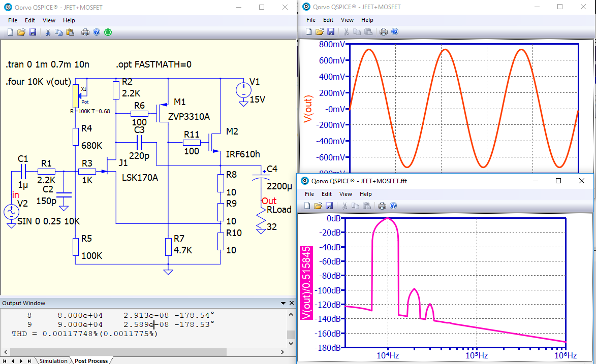Click Open folder icon in waveform window
The width and height of the screenshot is (596, 364).
[x=319, y=31]
